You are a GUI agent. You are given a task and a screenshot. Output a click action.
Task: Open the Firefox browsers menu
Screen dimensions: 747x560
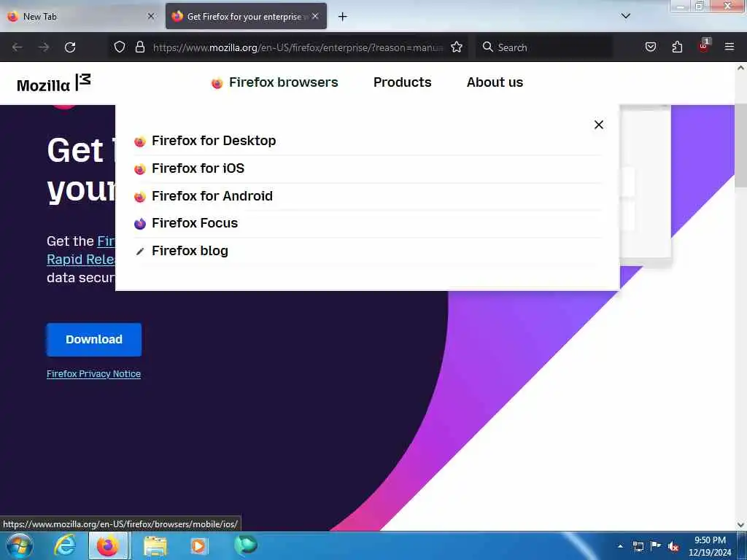click(x=274, y=82)
